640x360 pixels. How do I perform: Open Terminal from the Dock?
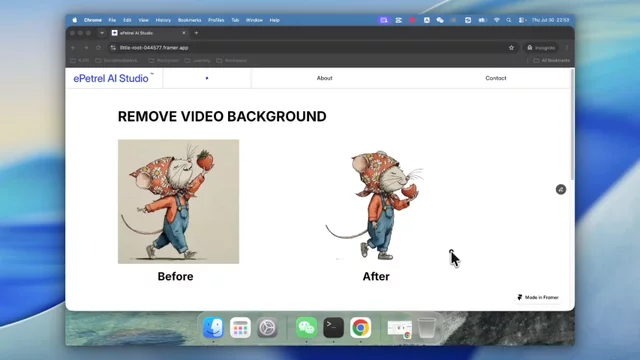333,327
